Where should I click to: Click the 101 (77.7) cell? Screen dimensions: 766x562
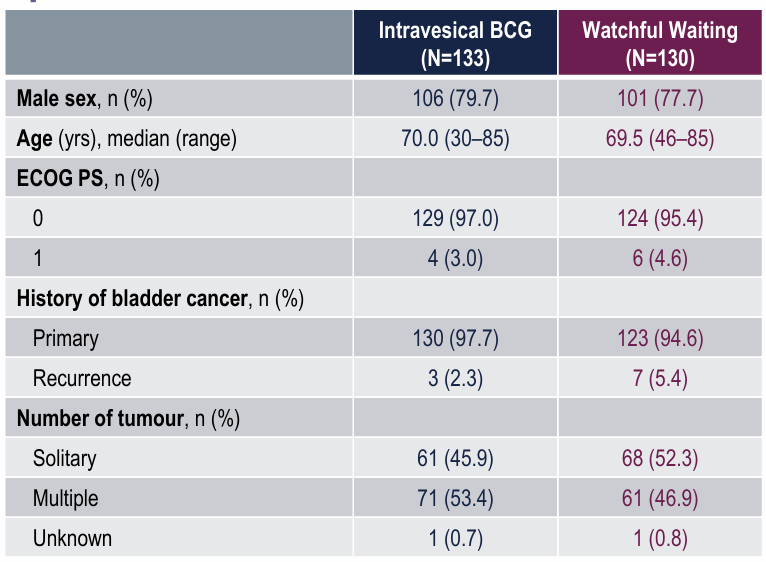pyautogui.click(x=660, y=99)
